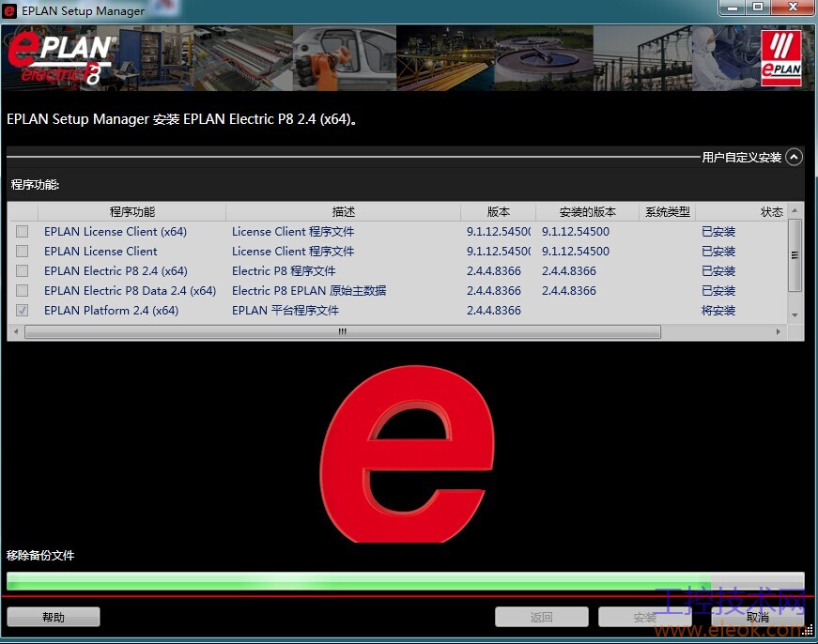Sort by the 描述 column header
818x644 pixels.
pyautogui.click(x=344, y=212)
